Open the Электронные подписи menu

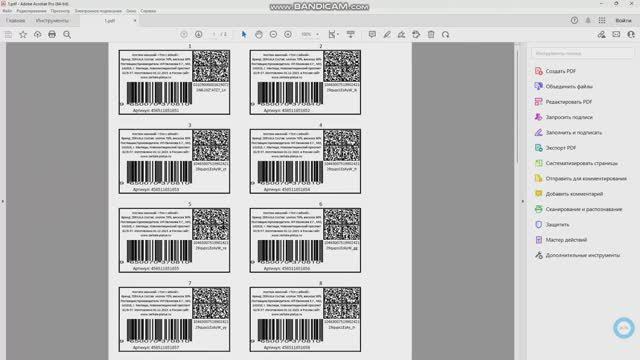coord(98,11)
